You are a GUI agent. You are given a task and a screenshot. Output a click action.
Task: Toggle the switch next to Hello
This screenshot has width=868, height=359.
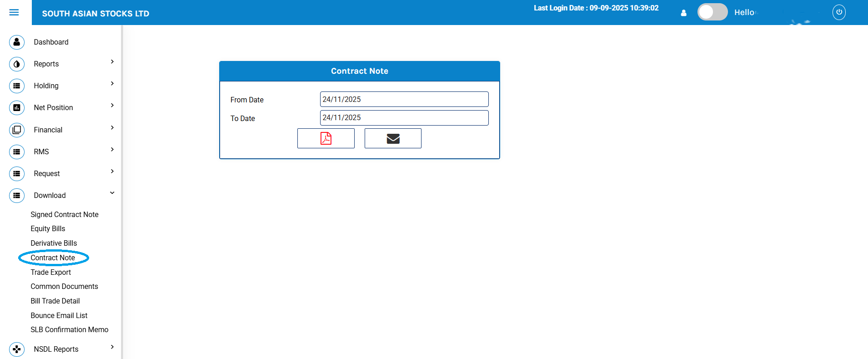click(712, 12)
